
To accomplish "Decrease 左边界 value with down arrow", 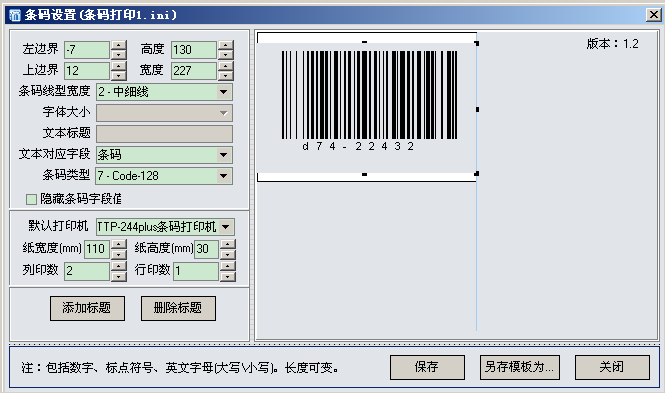I will [119, 54].
